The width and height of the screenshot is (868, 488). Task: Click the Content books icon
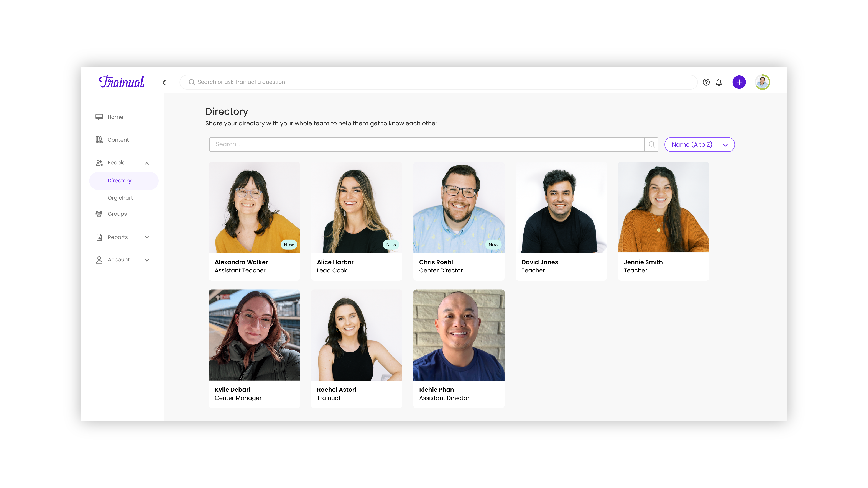[x=99, y=140]
